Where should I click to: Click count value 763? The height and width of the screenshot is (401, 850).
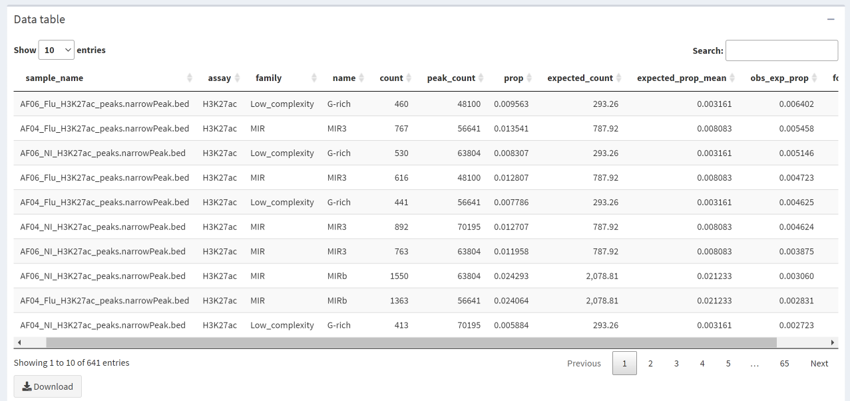pos(401,251)
